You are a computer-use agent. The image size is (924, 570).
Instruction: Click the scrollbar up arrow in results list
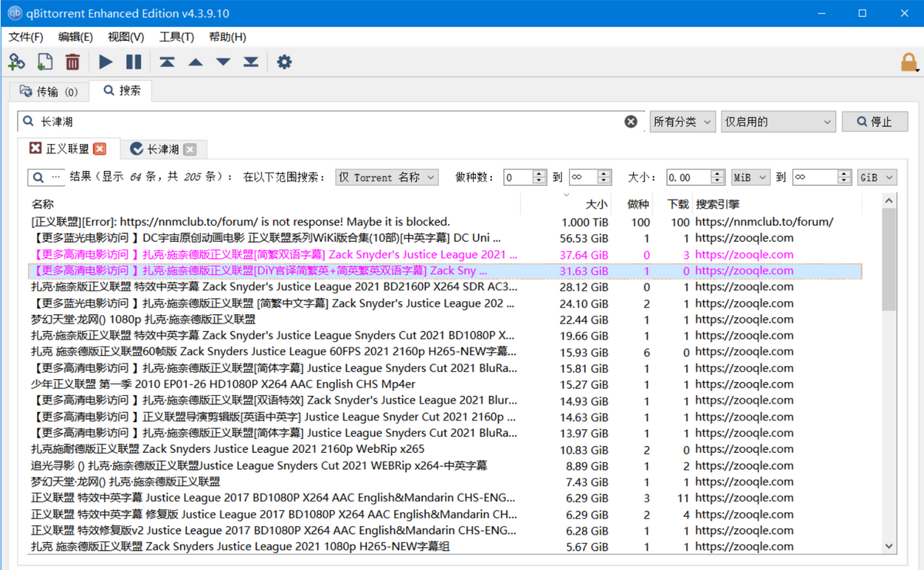click(889, 201)
